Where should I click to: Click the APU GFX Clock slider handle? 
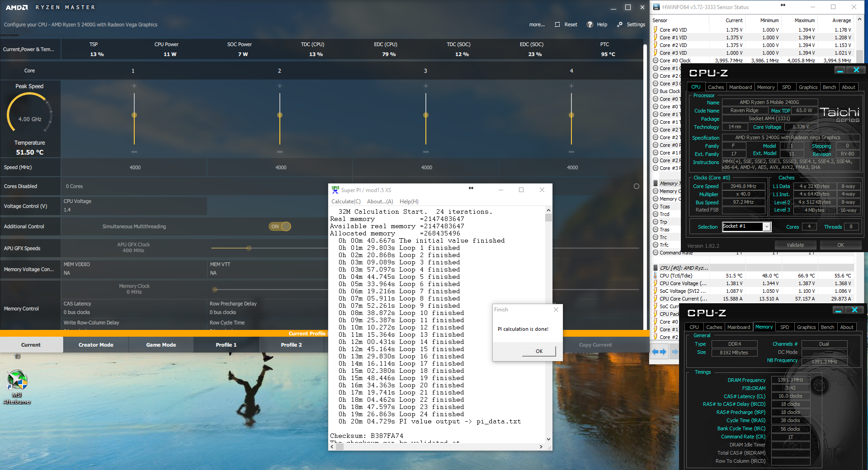[x=249, y=248]
